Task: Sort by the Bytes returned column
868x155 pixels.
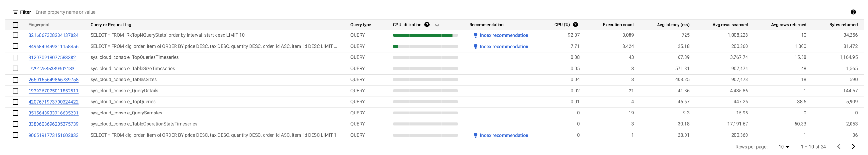Action: [x=843, y=25]
